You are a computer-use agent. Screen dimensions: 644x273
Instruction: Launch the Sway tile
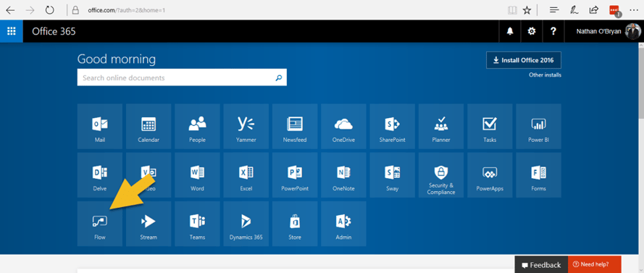tap(392, 175)
